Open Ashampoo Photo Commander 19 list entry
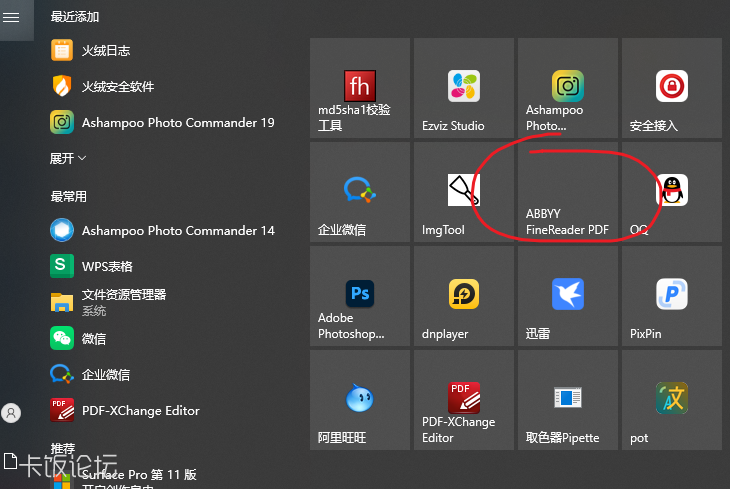 (x=163, y=122)
